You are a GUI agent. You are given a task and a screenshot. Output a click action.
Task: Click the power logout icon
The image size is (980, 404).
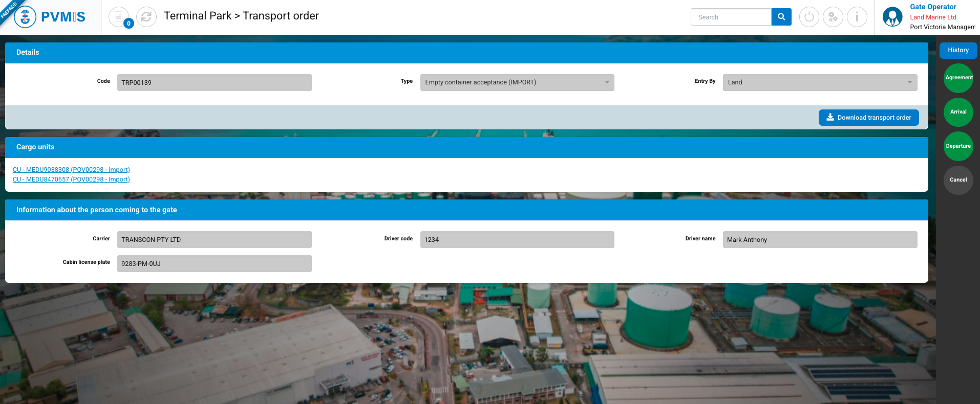click(x=809, y=17)
